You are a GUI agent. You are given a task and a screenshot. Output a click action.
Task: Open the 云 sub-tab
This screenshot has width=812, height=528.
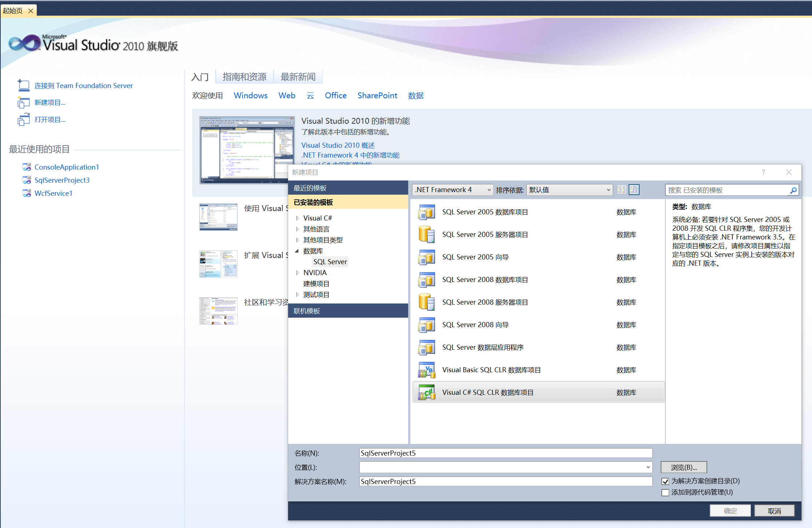click(310, 95)
